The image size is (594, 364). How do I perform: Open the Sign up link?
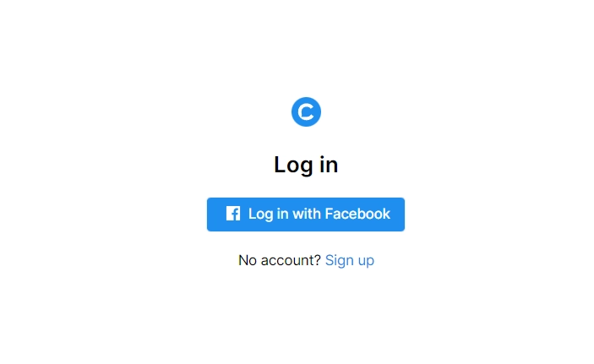tap(350, 261)
